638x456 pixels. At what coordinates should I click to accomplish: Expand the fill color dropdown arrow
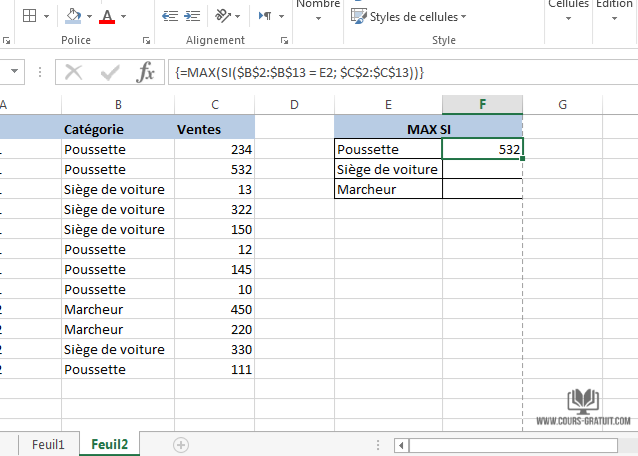(x=89, y=17)
